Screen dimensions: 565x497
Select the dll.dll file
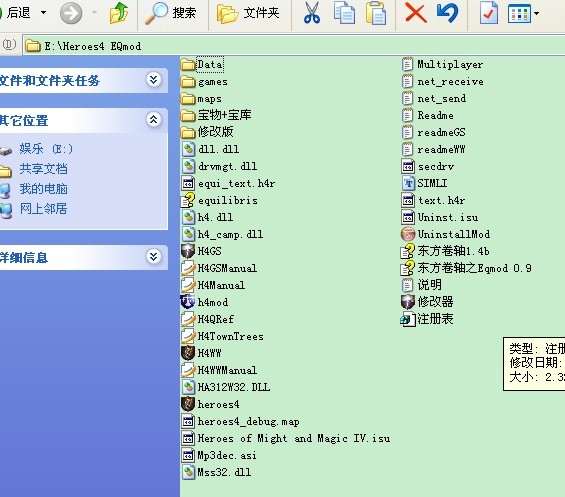[x=210, y=149]
